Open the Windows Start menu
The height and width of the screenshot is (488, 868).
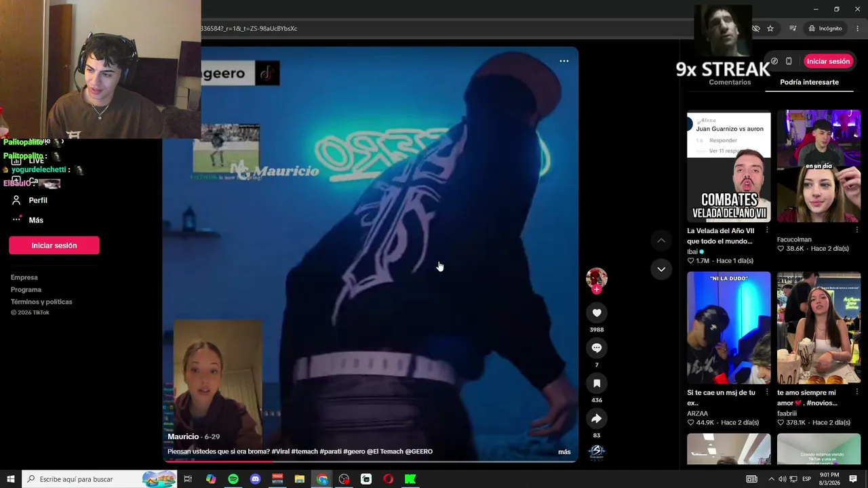pyautogui.click(x=11, y=479)
